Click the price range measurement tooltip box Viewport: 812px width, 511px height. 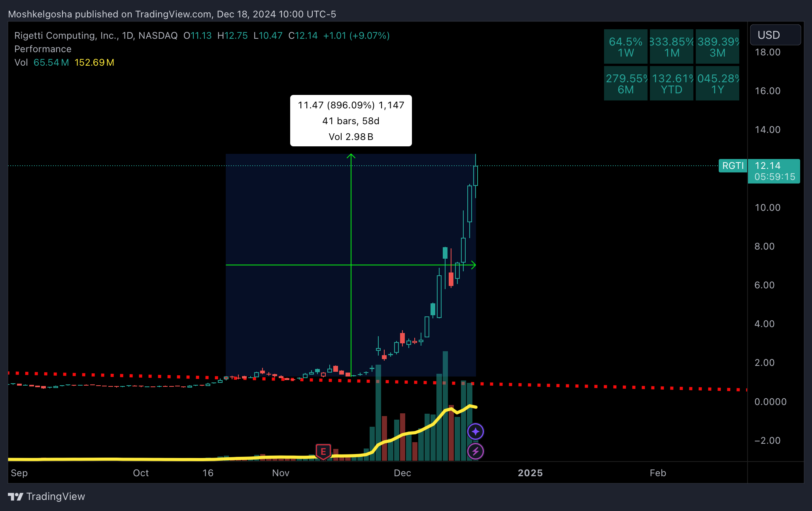(351, 121)
